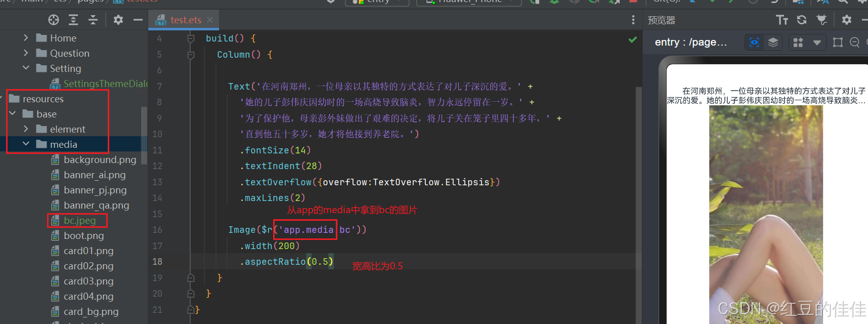Select card_bg.png file
The height and width of the screenshot is (324, 868).
[84, 311]
